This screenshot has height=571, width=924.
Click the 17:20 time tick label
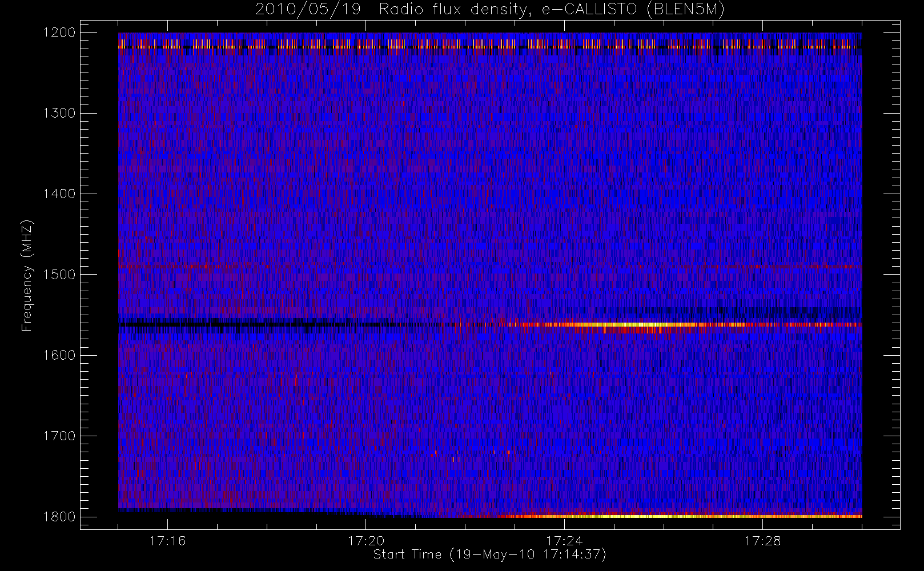point(365,541)
